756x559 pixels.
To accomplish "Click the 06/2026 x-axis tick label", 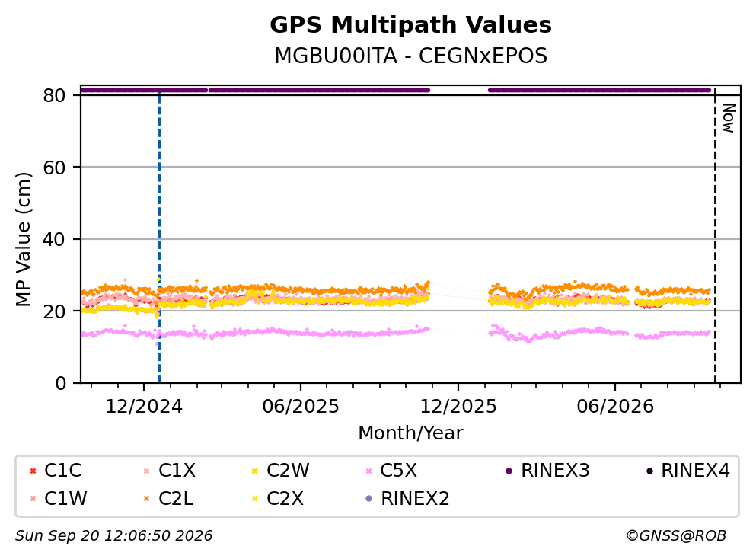I will click(x=615, y=407).
